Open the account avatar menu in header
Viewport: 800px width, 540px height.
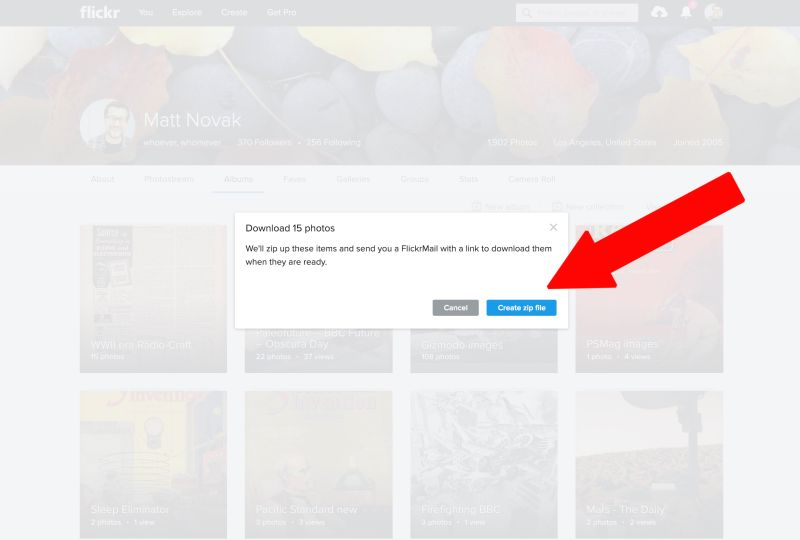(x=713, y=12)
